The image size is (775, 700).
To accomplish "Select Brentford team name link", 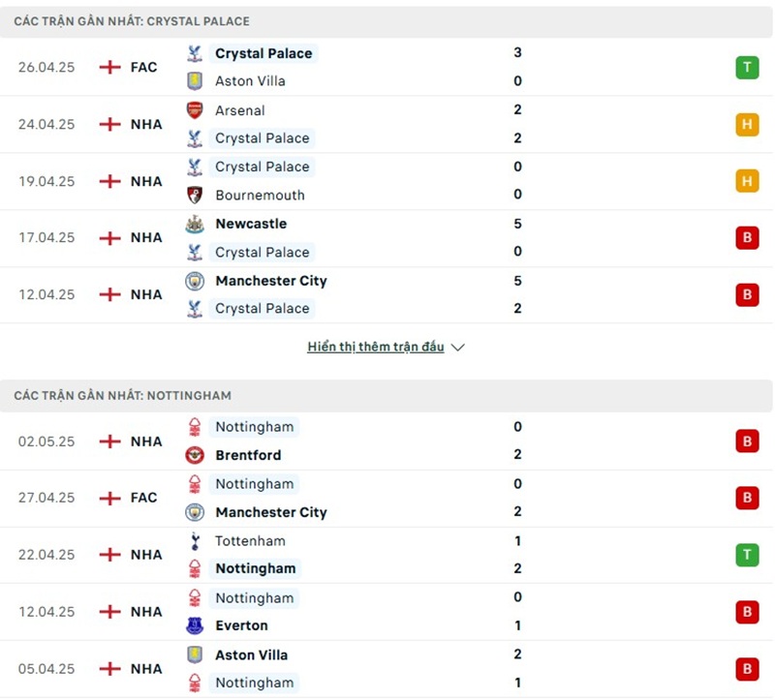I will click(248, 455).
